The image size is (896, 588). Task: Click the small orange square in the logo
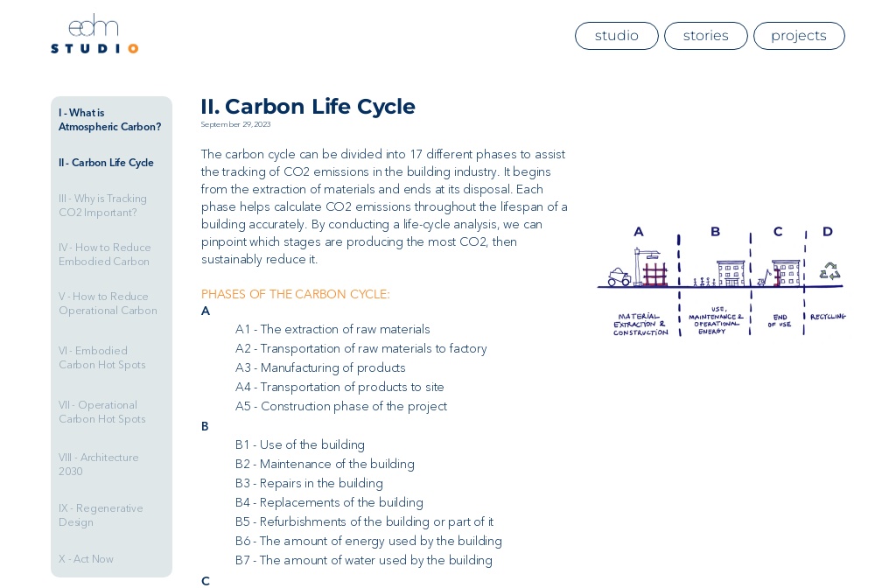point(134,49)
